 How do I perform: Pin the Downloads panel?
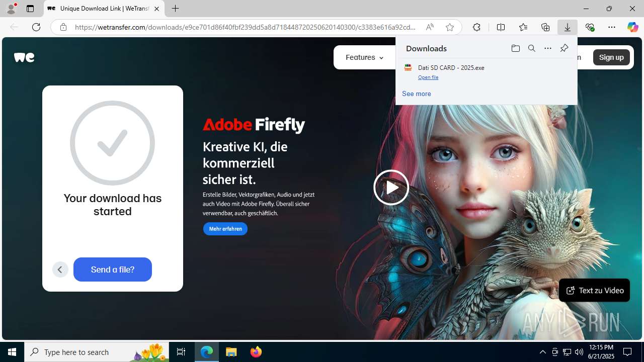click(564, 48)
